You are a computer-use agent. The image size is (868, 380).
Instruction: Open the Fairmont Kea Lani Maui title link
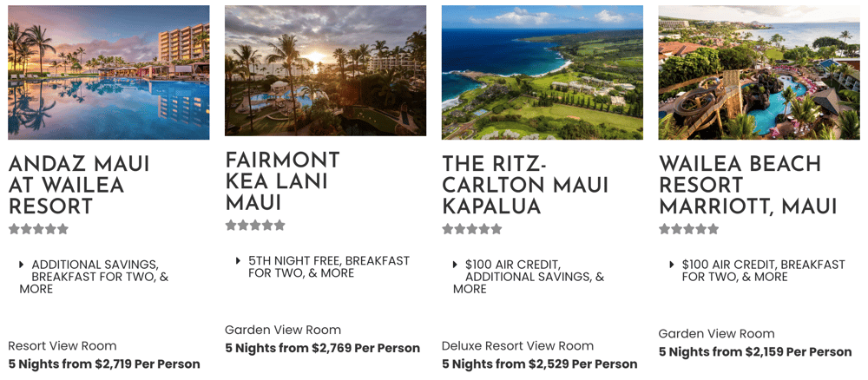(282, 180)
